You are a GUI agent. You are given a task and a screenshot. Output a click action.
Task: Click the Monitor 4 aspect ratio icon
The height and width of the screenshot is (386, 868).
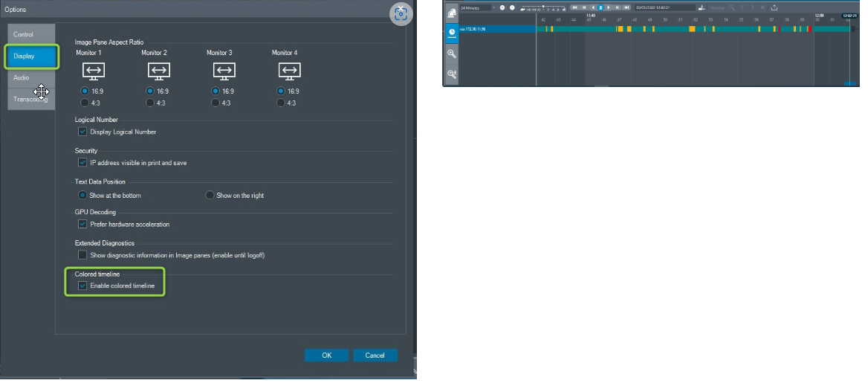[x=290, y=71]
